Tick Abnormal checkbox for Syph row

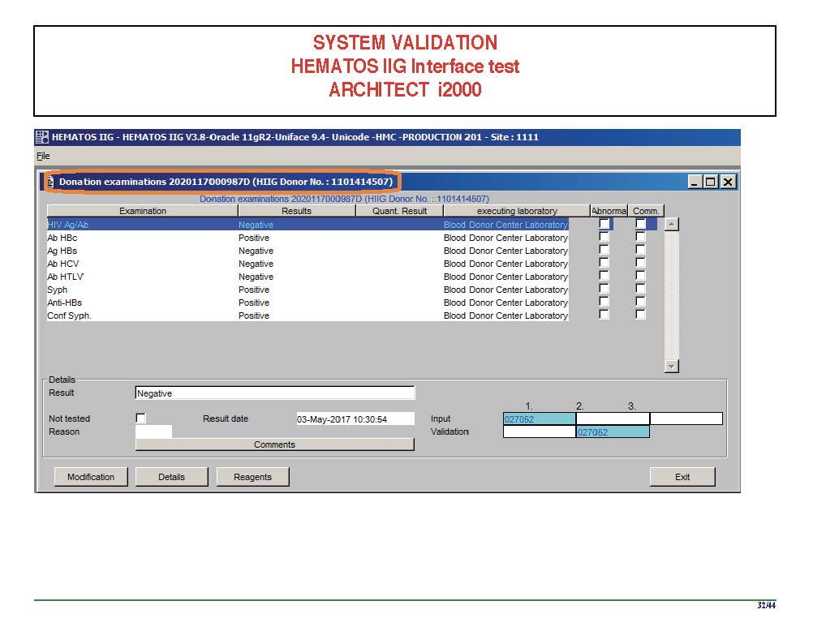tap(604, 290)
